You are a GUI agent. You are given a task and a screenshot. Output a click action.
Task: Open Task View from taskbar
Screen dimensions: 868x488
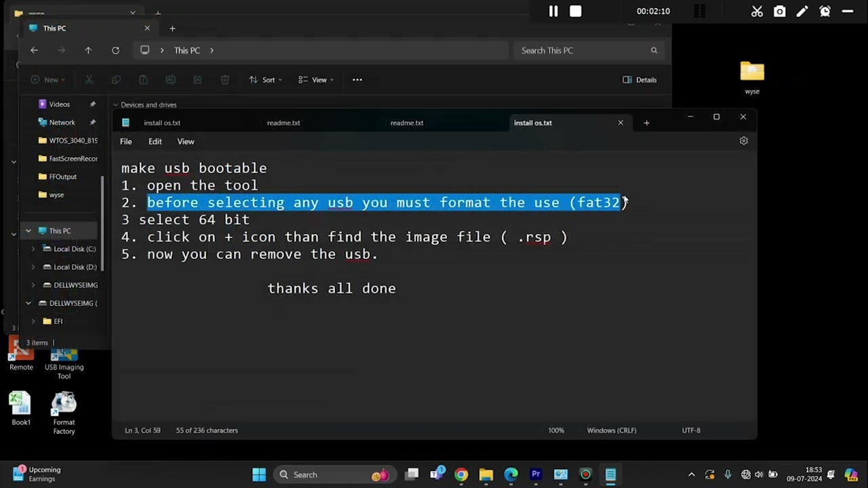click(412, 474)
